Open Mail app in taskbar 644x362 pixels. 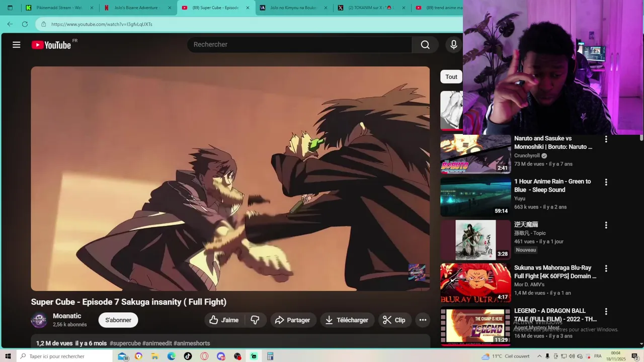click(x=122, y=356)
